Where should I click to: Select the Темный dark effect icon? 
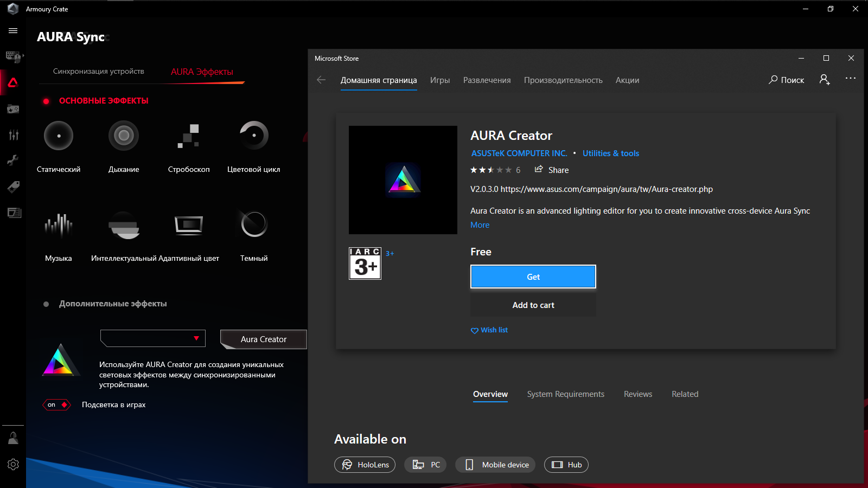point(254,224)
